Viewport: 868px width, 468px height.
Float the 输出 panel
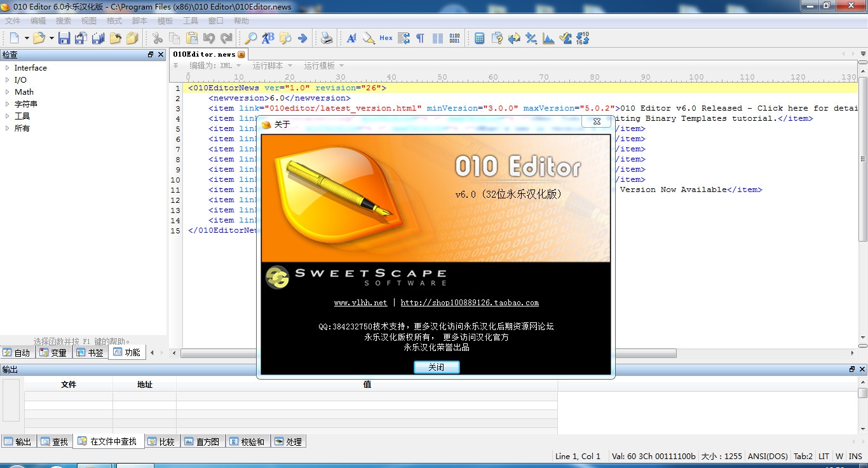coord(852,369)
